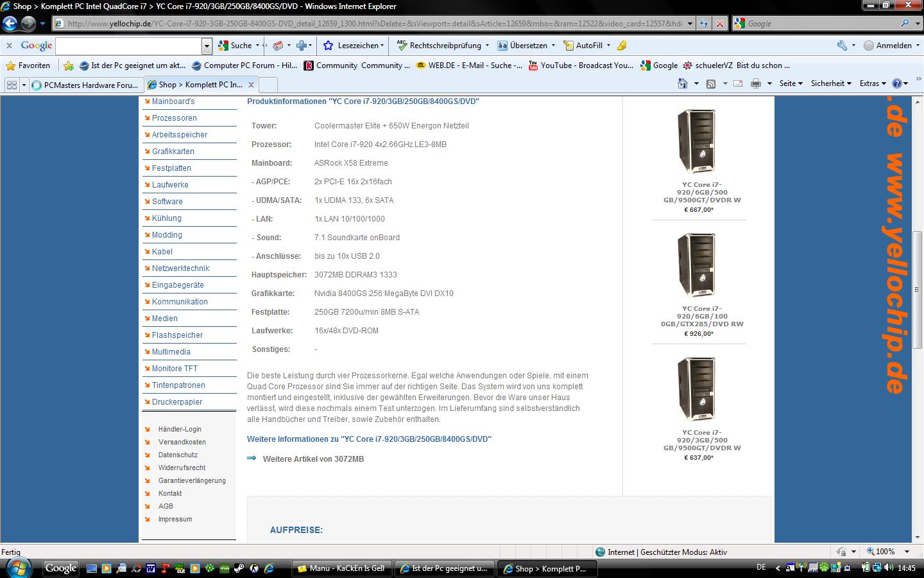Click the Übersetzen translate icon
The image size is (924, 578).
point(502,46)
